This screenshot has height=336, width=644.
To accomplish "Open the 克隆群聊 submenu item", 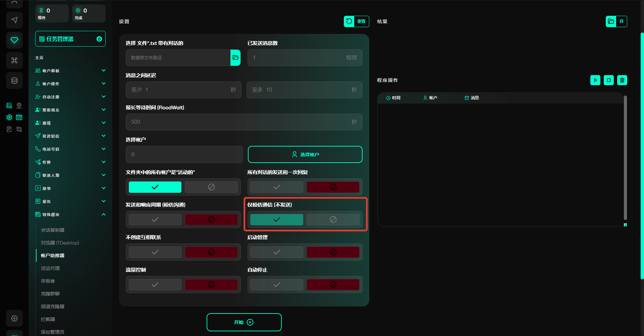I will click(x=50, y=294).
